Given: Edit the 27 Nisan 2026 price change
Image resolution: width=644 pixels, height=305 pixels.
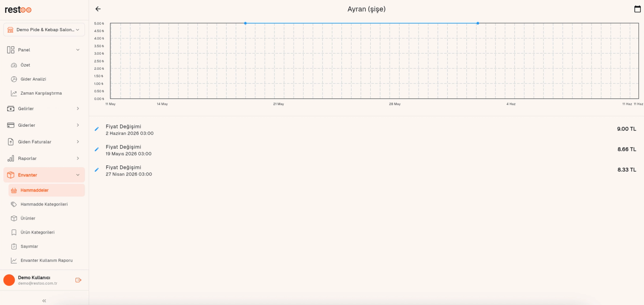Looking at the screenshot, I should click(97, 170).
